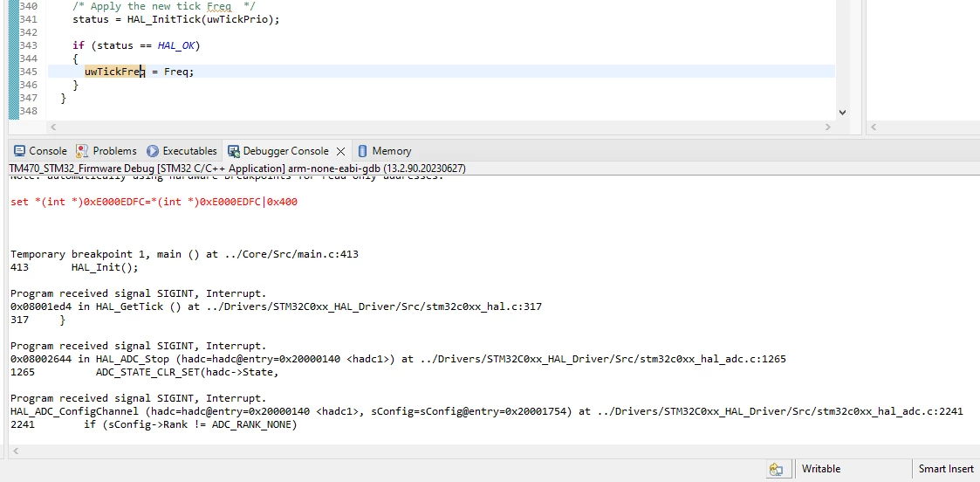This screenshot has height=482, width=980.
Task: Click the editor horizontal scrollbar left arrow
Action: (x=53, y=127)
